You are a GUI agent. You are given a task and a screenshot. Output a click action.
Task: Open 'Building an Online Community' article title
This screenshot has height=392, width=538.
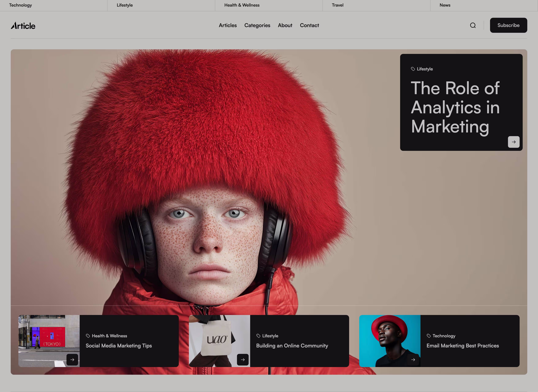pos(292,346)
